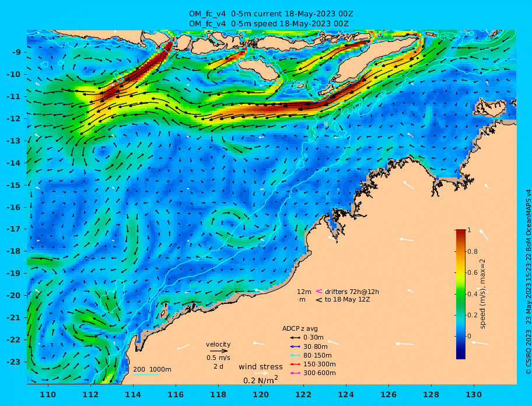Click the '2 d' text under velocity
Viewport: 532px width, 406px height.
tap(219, 366)
